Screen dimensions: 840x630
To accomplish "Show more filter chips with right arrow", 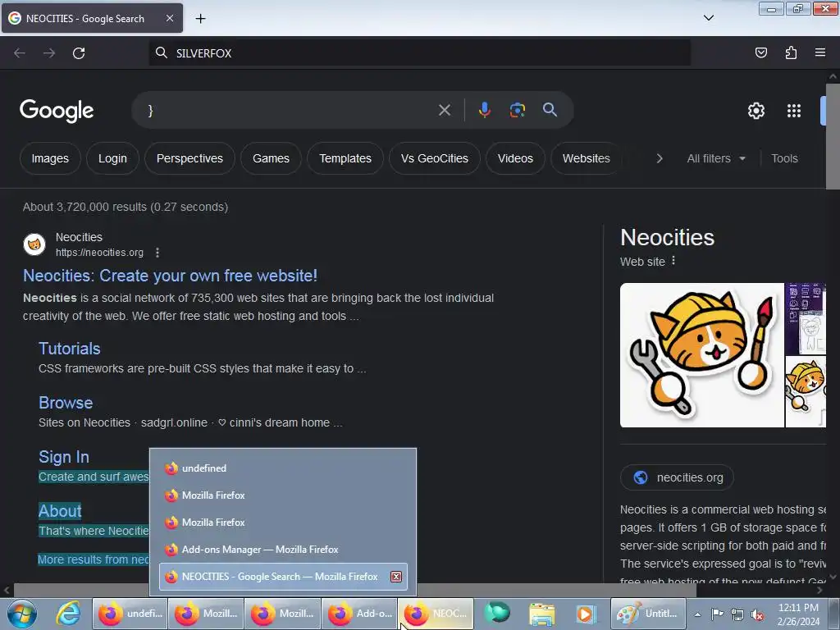I will (x=660, y=158).
